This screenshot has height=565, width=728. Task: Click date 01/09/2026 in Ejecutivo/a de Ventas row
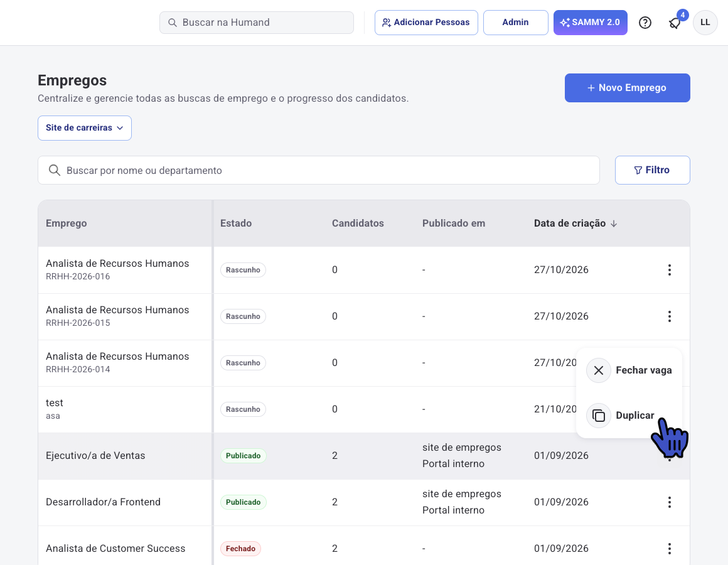[561, 455]
